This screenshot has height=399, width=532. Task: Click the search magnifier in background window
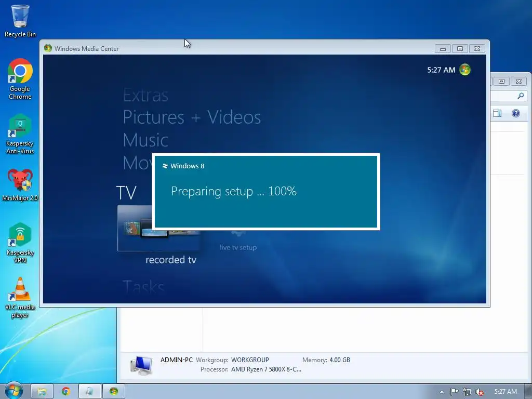[x=521, y=96]
